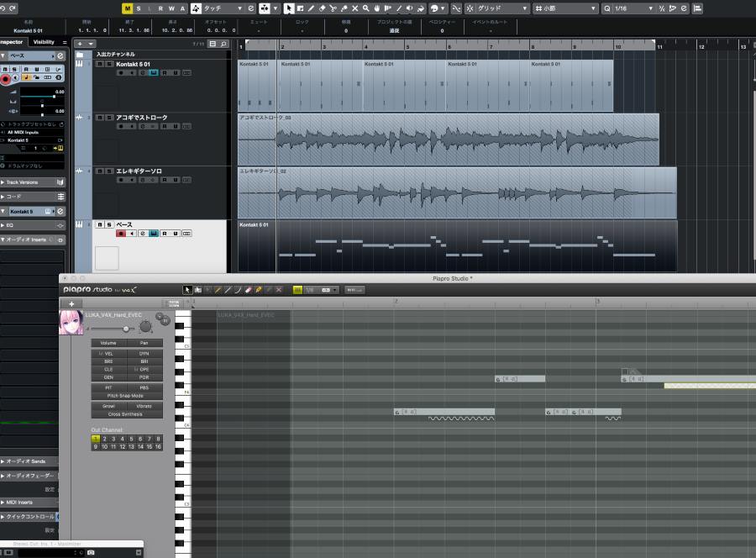This screenshot has height=558, width=756.
Task: Disable record arm on ベース track
Action: (x=121, y=234)
